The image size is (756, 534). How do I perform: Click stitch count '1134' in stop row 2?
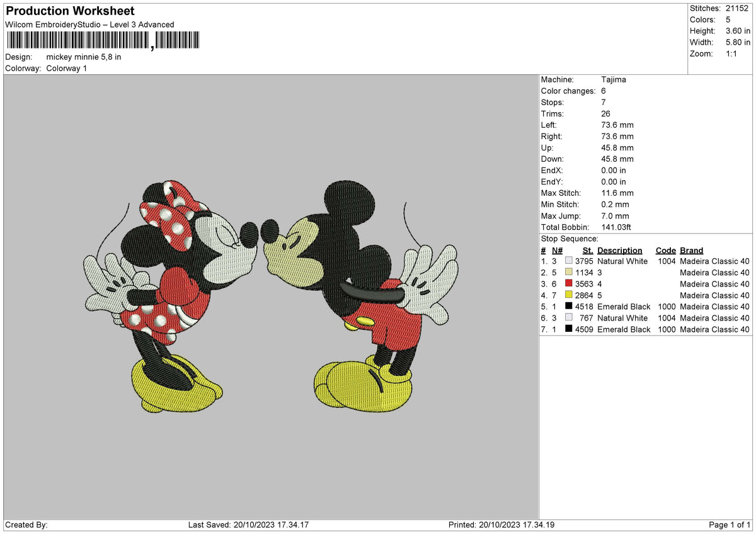click(x=585, y=273)
